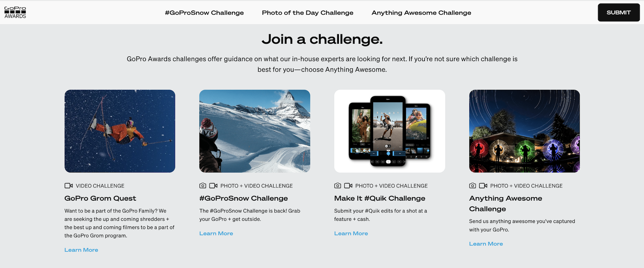The width and height of the screenshot is (644, 268).
Task: Follow Learn More under Make It #Quik
Action: 351,234
